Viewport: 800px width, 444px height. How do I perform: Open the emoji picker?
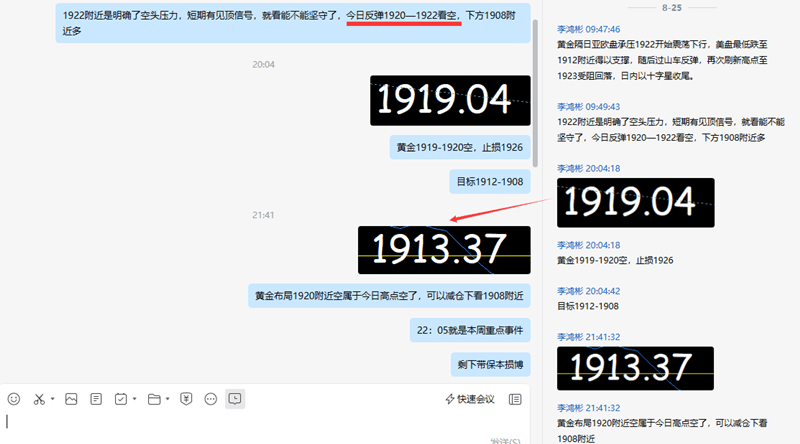[14, 398]
